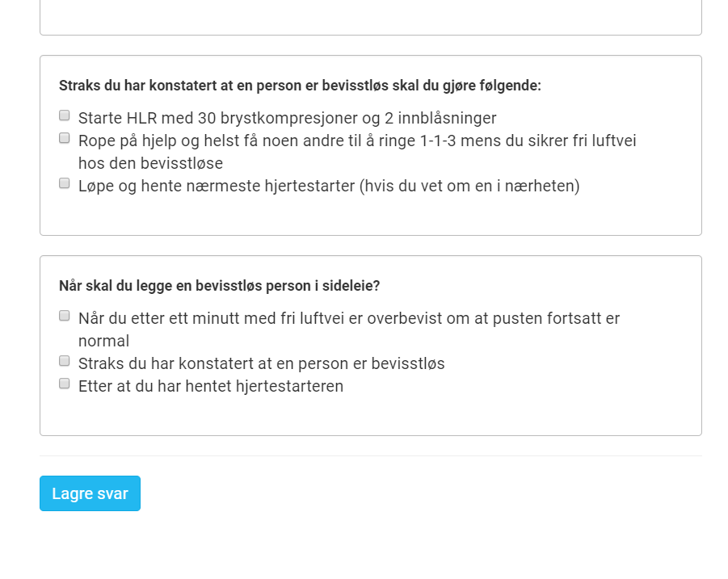Click the heading "Når skal du legge … sideleie?"

219,286
